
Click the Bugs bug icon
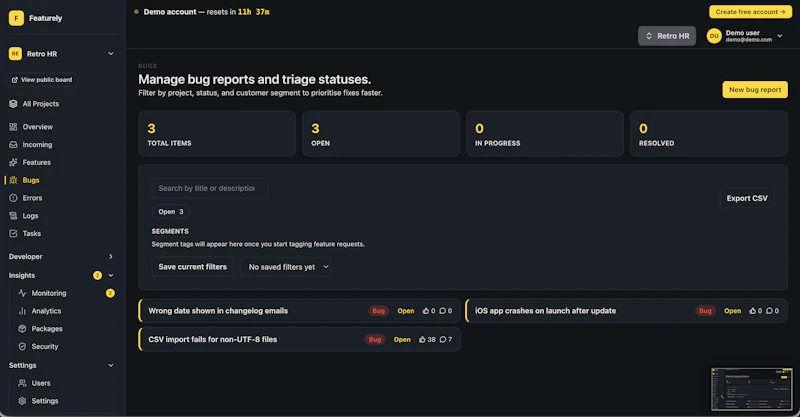[x=13, y=180]
